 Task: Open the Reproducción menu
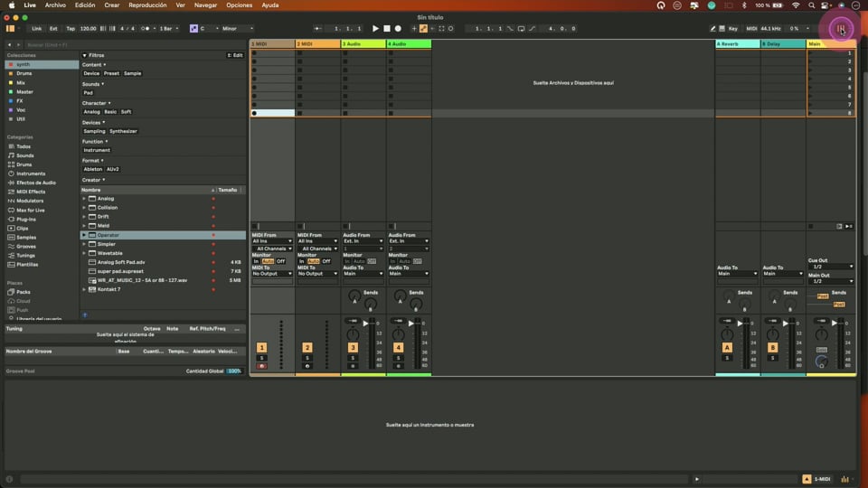[x=147, y=5]
